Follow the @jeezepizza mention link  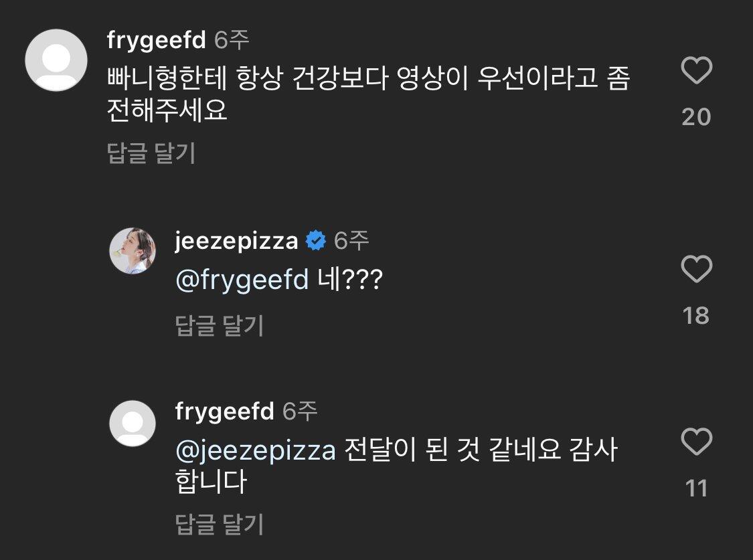(256, 451)
